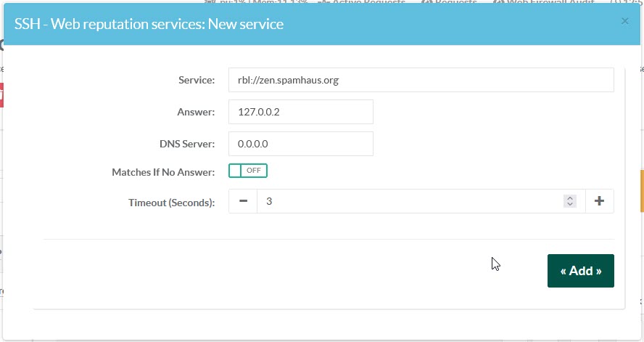Select the DNS Server input box
Viewport: 644px width, 342px height.
(300, 144)
